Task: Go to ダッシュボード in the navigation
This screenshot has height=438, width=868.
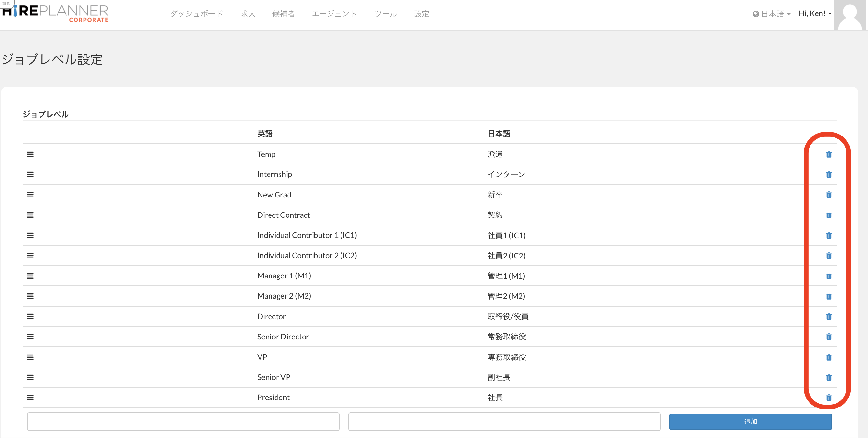Action: [x=197, y=14]
